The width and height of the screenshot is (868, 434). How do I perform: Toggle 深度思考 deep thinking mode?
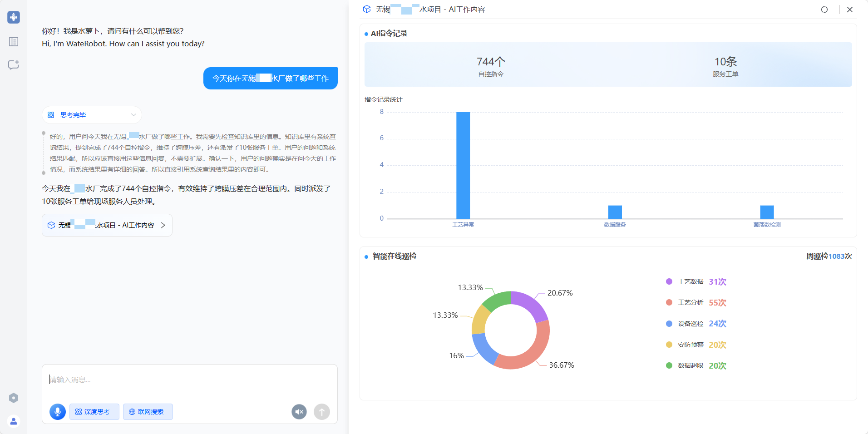94,412
